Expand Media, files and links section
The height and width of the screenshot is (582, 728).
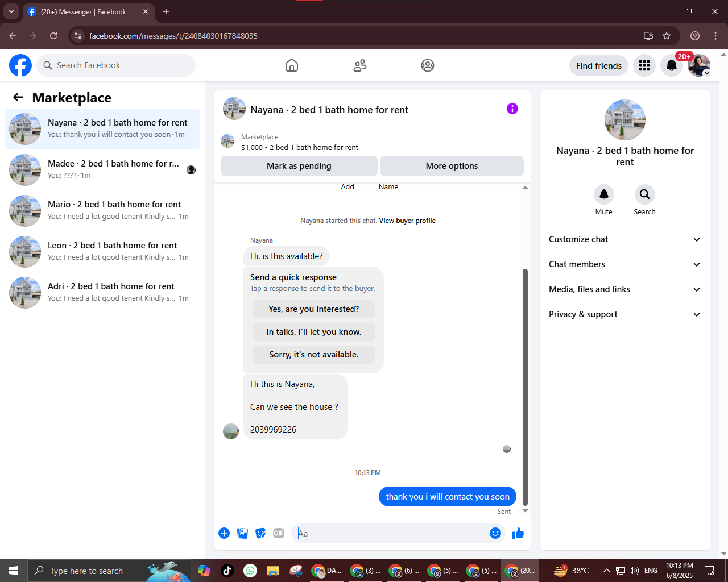coord(625,289)
